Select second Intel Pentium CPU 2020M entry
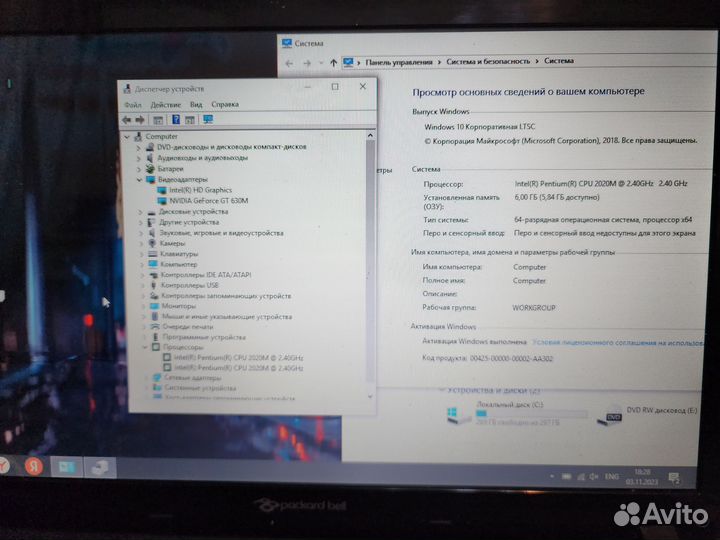Viewport: 720px width, 540px height. click(239, 368)
